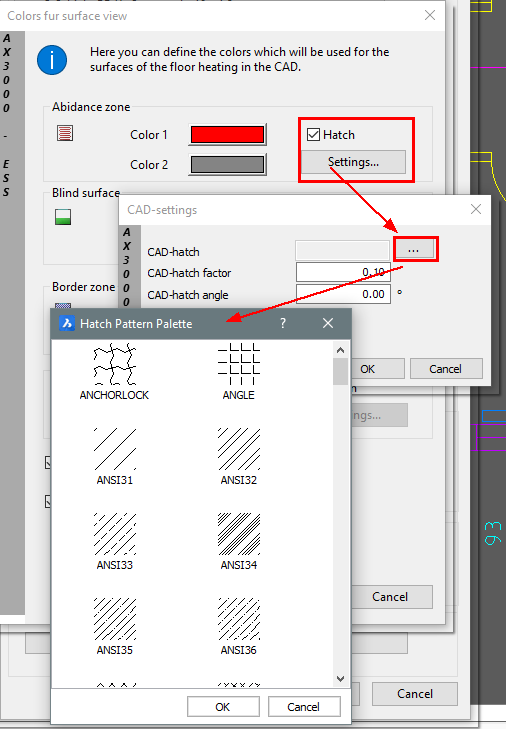The width and height of the screenshot is (506, 729).
Task: Pick the ANSI33 hatch pattern
Action: click(x=114, y=542)
